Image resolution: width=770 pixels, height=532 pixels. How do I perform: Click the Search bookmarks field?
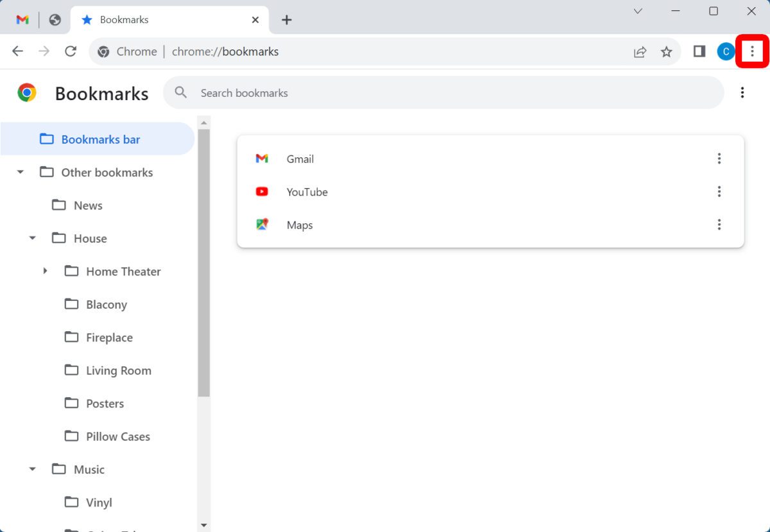pyautogui.click(x=443, y=93)
